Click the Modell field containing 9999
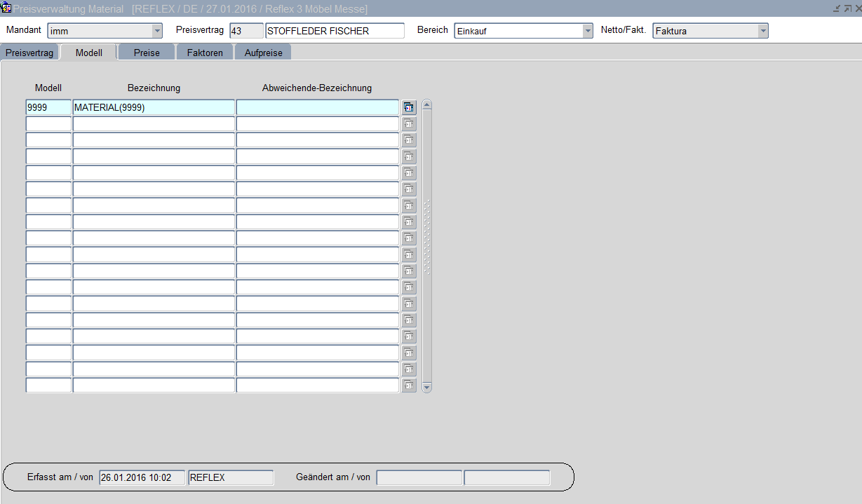Image resolution: width=862 pixels, height=504 pixels. [x=48, y=107]
